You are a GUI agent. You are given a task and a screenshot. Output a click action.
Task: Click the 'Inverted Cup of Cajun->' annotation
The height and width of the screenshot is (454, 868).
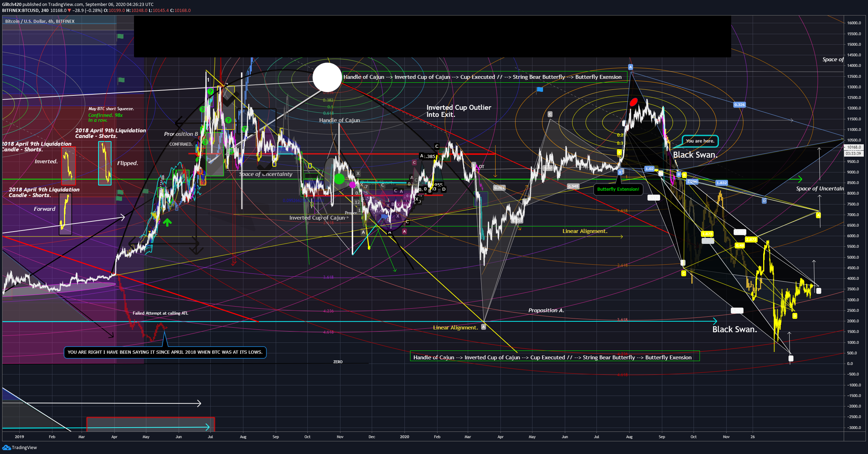[x=319, y=217]
